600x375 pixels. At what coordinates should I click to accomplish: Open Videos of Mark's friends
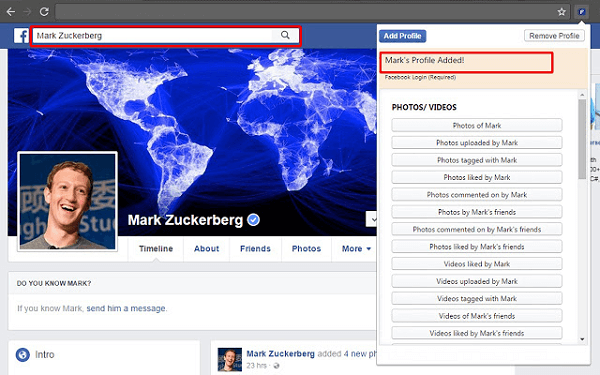point(477,316)
